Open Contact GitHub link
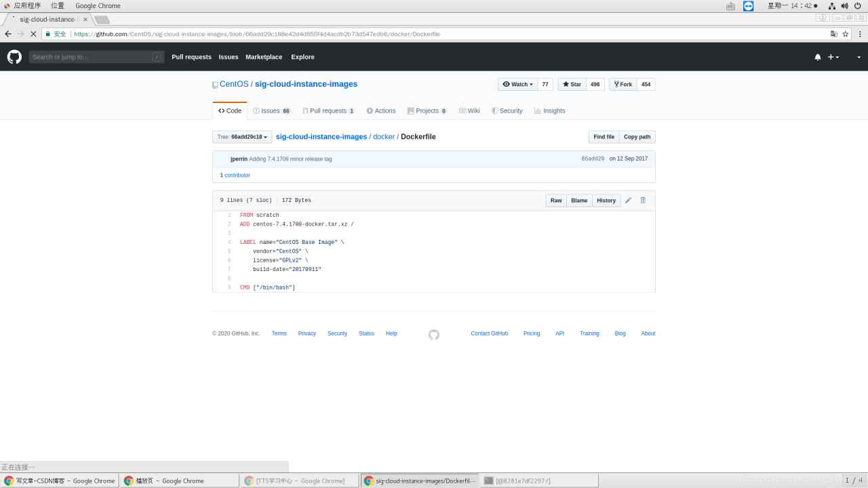Image resolution: width=868 pixels, height=488 pixels. [x=490, y=333]
